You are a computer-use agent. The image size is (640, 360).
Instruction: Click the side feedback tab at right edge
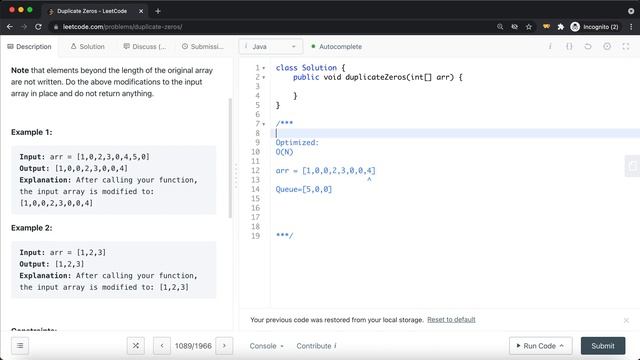tap(632, 166)
